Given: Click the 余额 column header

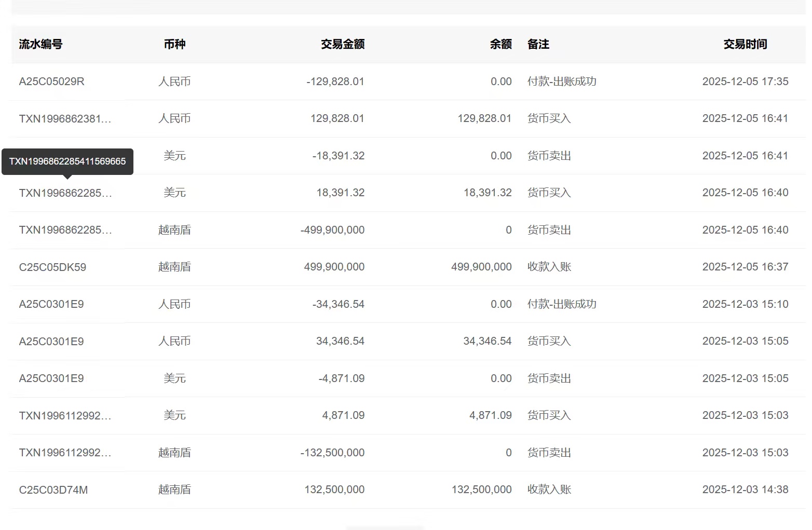Looking at the screenshot, I should click(x=500, y=45).
